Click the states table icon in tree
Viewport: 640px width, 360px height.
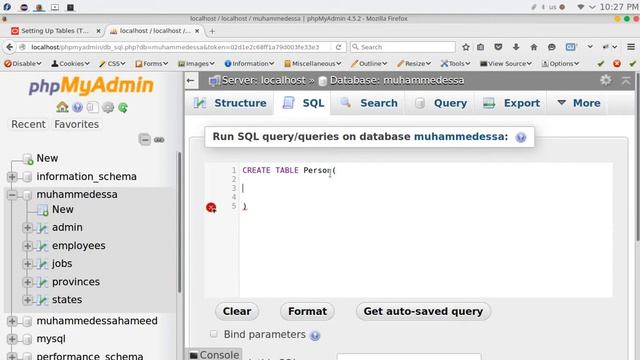(x=42, y=300)
